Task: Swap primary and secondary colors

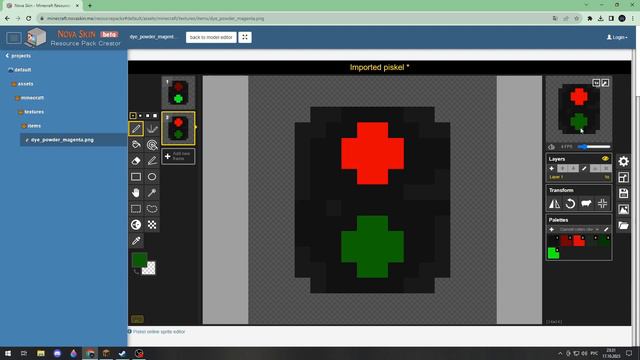Action: [x=136, y=271]
